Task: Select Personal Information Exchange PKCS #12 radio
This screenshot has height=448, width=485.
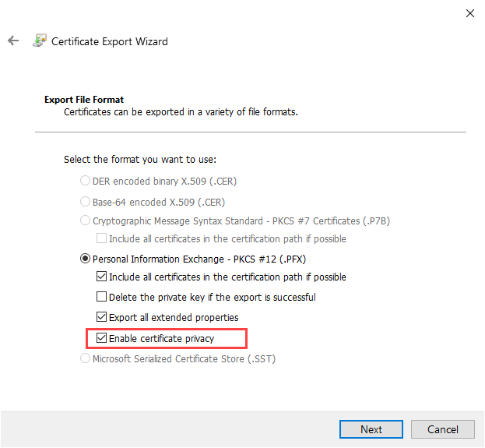Action: coord(85,259)
